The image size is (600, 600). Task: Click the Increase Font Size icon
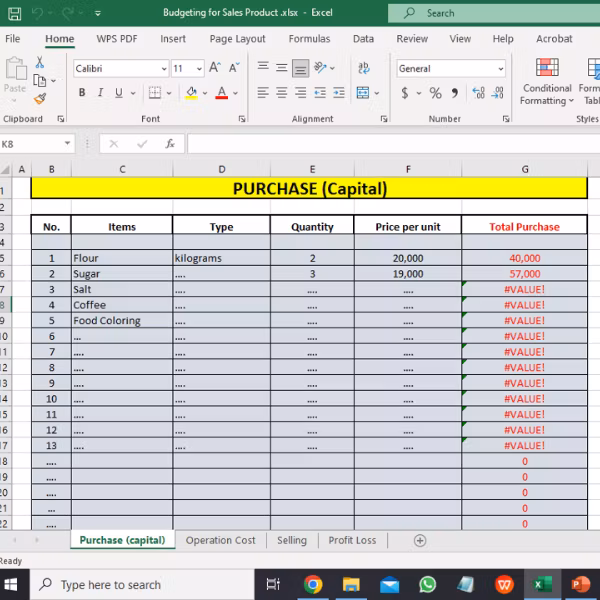tap(215, 68)
